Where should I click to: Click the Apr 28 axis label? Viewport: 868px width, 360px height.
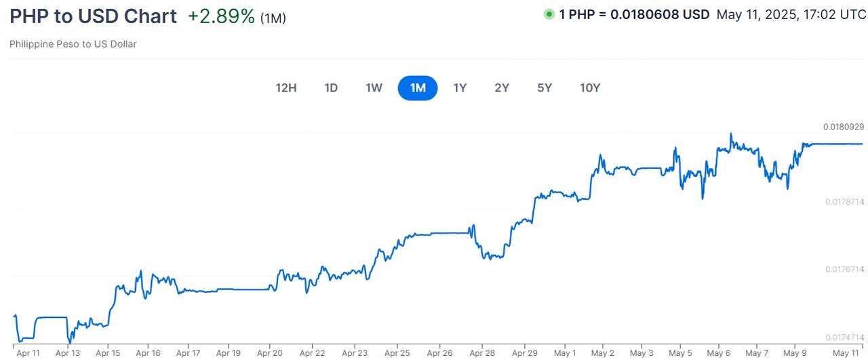pos(482,353)
